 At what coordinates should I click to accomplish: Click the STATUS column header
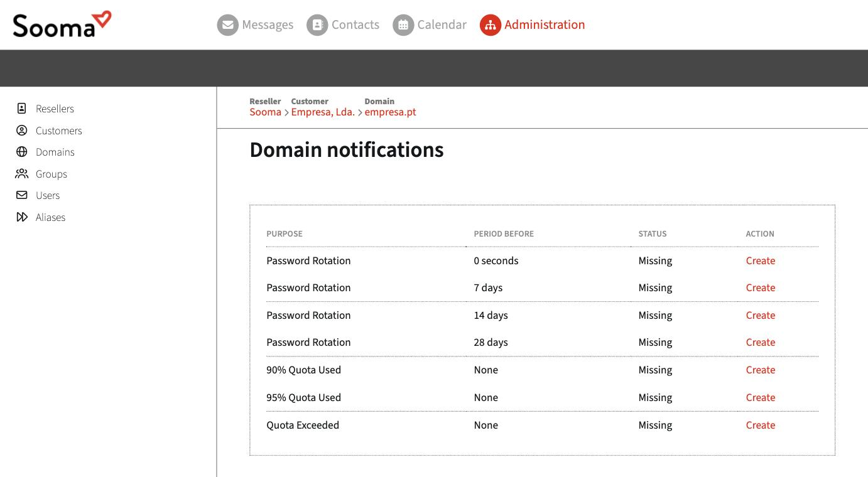pos(653,233)
